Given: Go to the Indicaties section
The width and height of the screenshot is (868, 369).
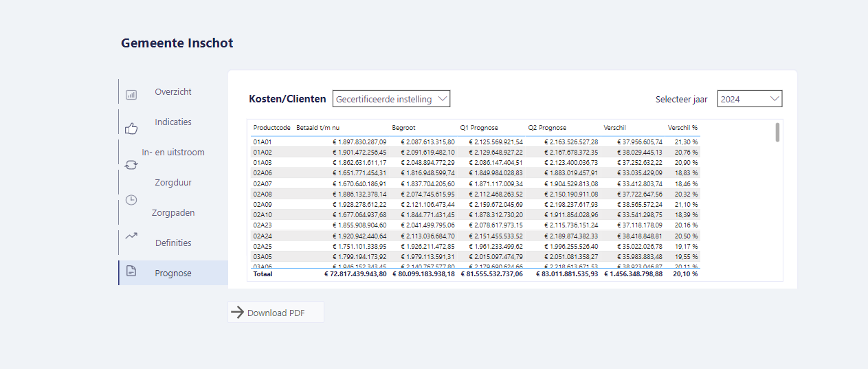Looking at the screenshot, I should 173,122.
